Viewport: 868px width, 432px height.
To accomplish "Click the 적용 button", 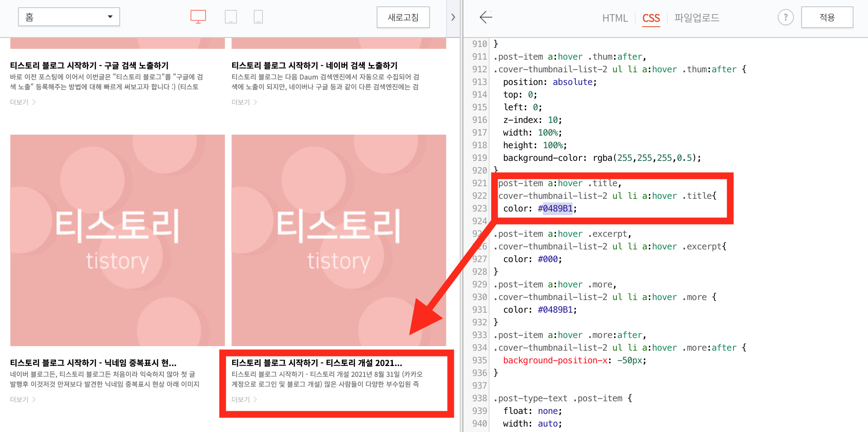I will (827, 17).
